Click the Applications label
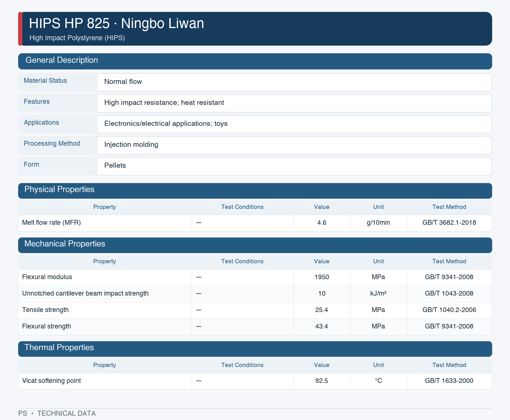Screen dimensions: 510x420 [x=41, y=122]
